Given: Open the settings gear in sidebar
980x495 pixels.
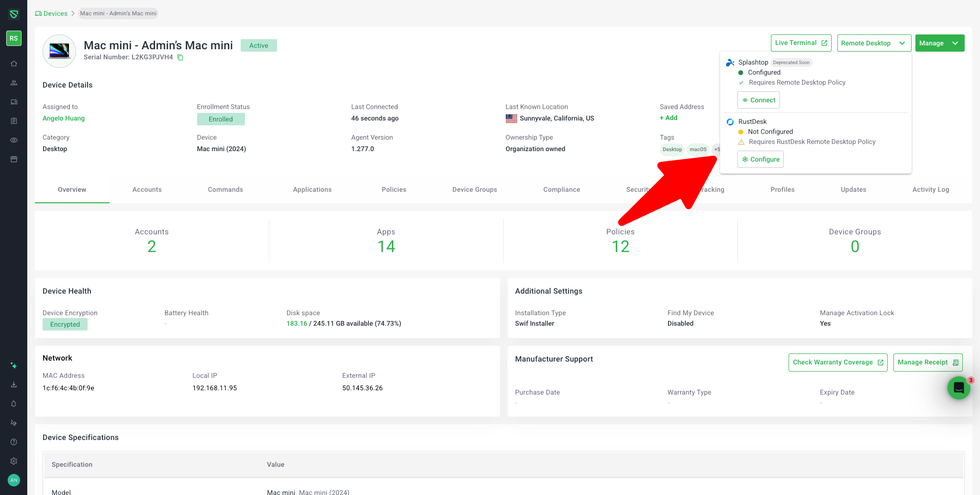Looking at the screenshot, I should (14, 461).
